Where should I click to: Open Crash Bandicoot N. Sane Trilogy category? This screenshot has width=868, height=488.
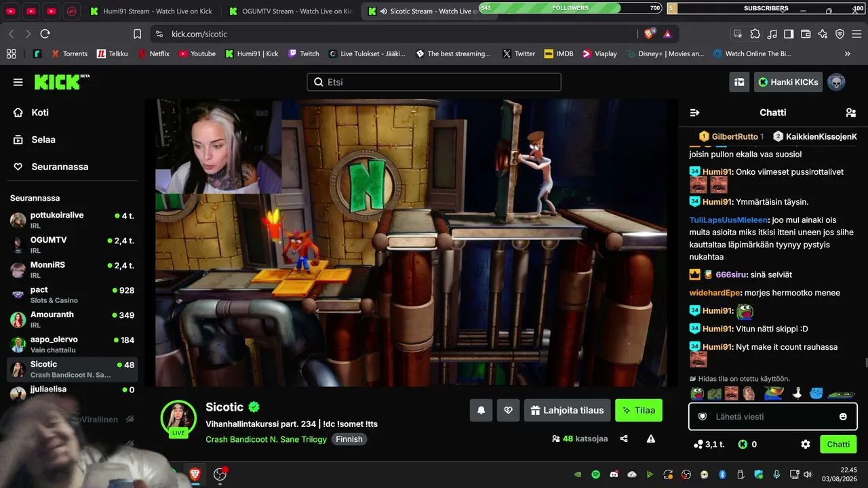[x=266, y=439]
